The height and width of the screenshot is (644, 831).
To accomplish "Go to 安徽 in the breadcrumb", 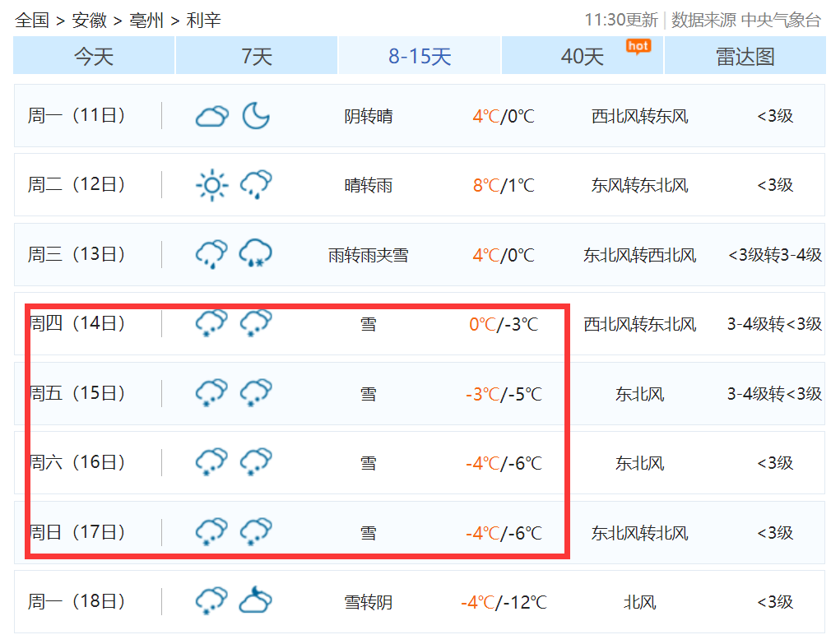I will point(89,20).
